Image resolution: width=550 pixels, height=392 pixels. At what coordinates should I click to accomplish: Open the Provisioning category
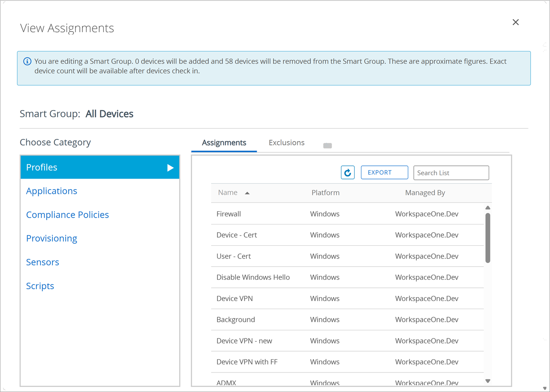coord(52,239)
